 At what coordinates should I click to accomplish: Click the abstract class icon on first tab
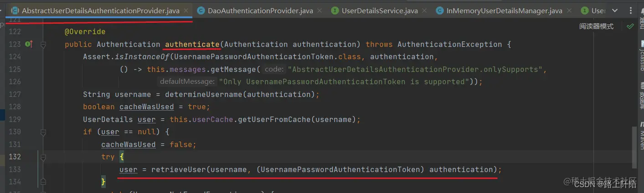pyautogui.click(x=15, y=10)
